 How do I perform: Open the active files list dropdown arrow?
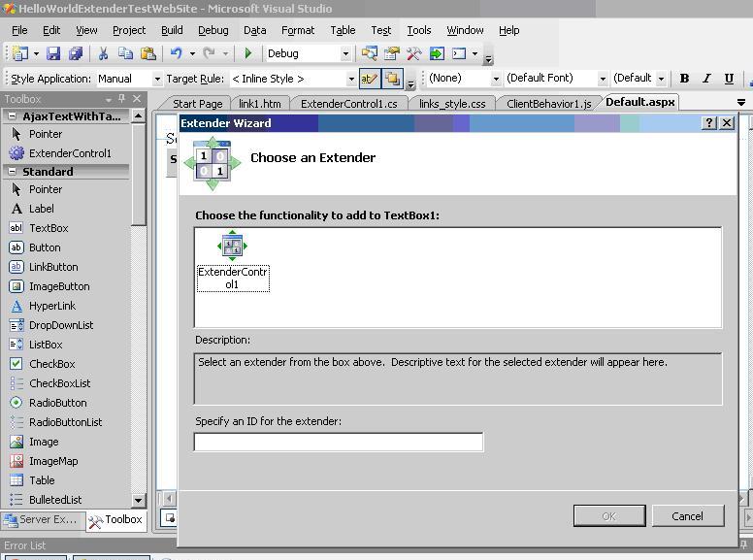pyautogui.click(x=741, y=102)
